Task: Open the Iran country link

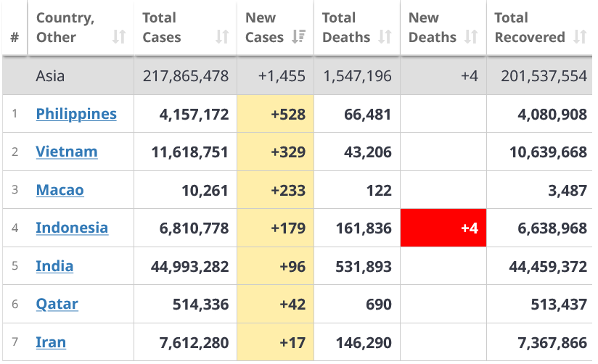Action: coord(51,342)
